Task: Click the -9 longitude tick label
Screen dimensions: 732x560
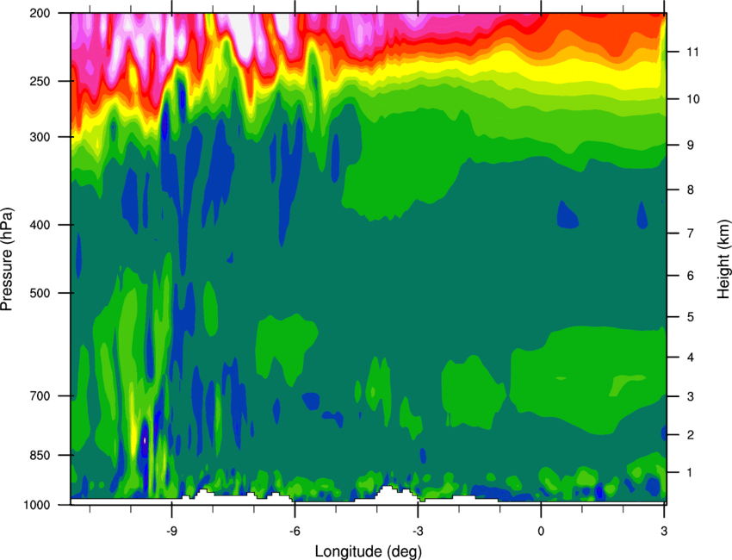Action: [171, 532]
